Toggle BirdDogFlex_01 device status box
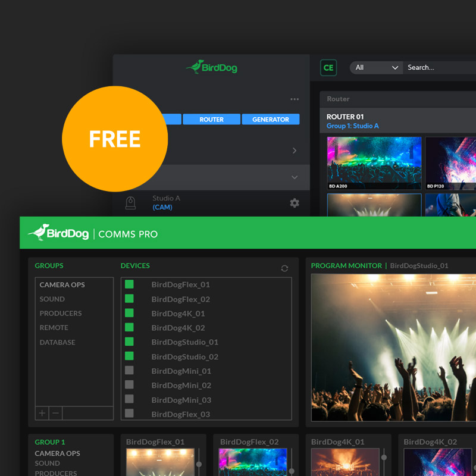The image size is (476, 476). tap(129, 284)
